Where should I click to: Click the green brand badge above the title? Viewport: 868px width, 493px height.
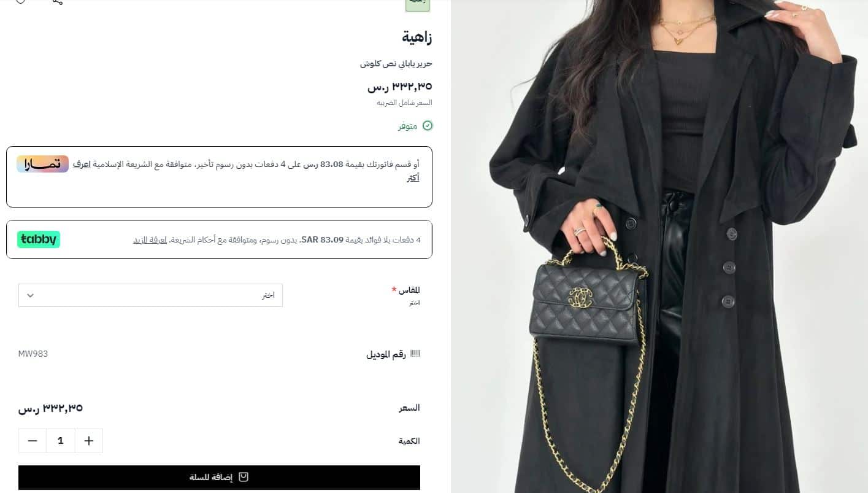(x=418, y=5)
